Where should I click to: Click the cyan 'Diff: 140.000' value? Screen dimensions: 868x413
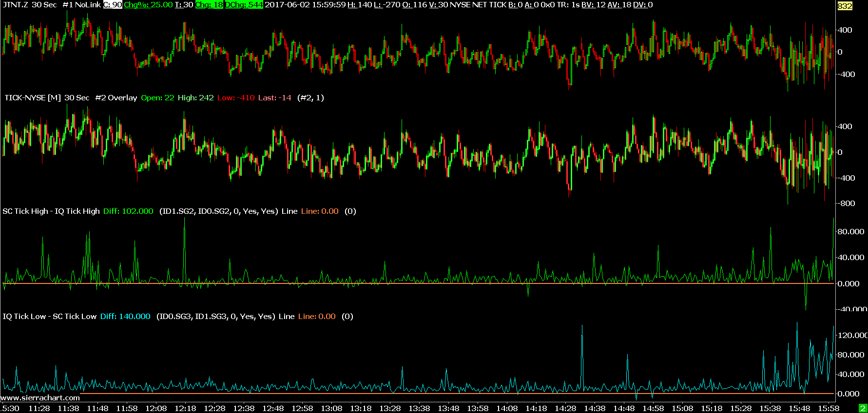coord(125,317)
